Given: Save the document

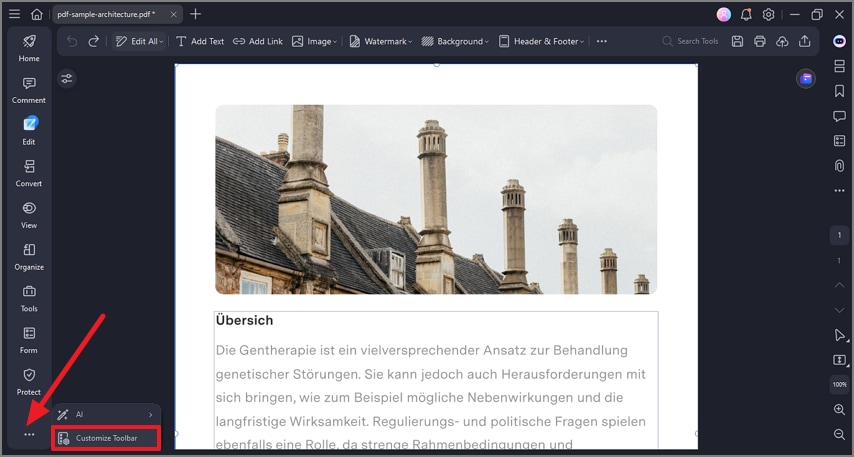Looking at the screenshot, I should coord(737,41).
